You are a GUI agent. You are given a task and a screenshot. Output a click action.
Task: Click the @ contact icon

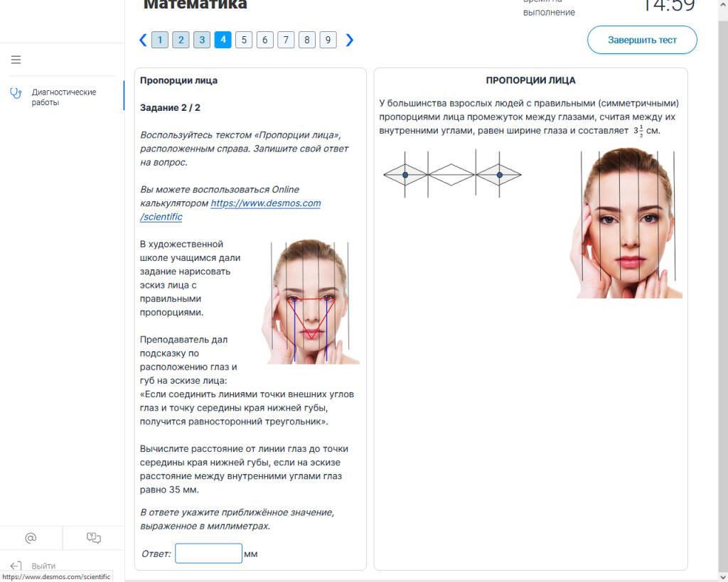[x=31, y=538]
